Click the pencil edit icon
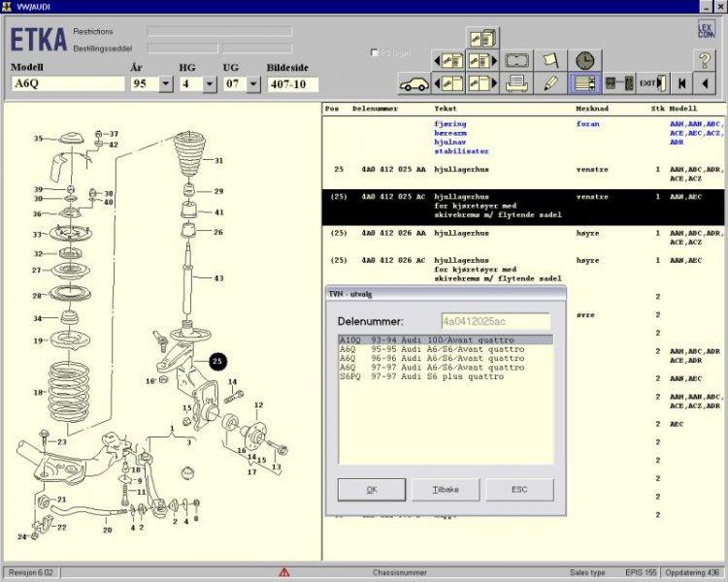728x582 pixels. pyautogui.click(x=550, y=83)
